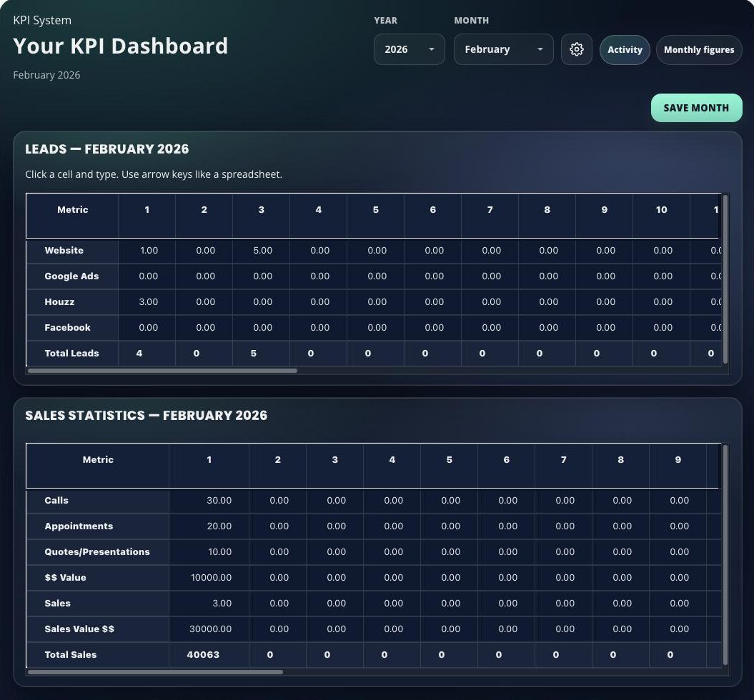Click $$ Value cell for day 1
Viewport: 754px width, 700px height.
(x=209, y=578)
